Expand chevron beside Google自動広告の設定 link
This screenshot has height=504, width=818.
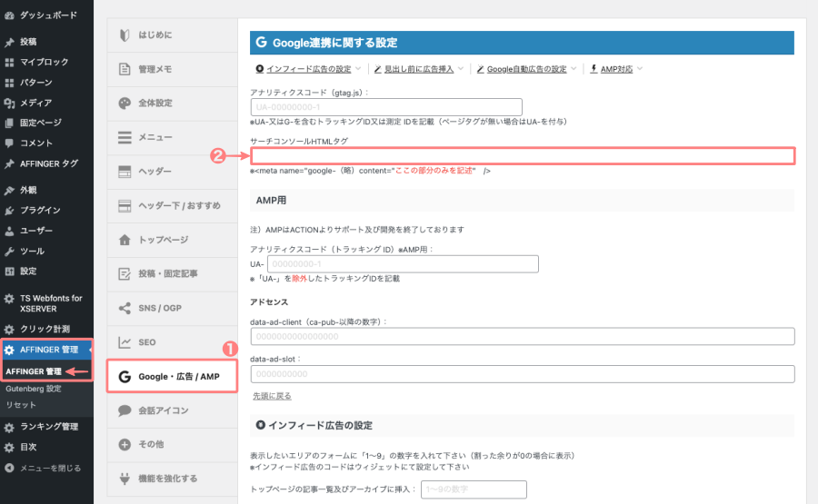coord(574,69)
